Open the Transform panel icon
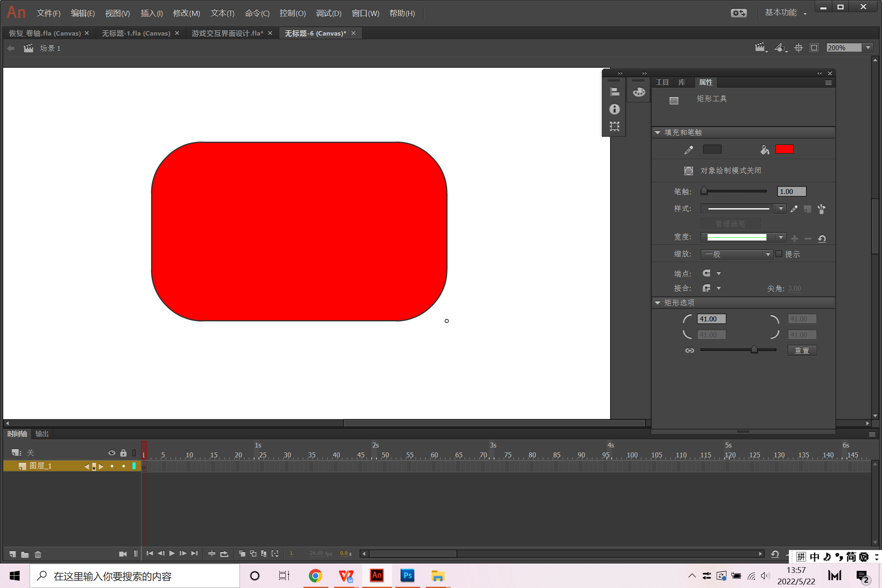This screenshot has width=882, height=588. [615, 126]
